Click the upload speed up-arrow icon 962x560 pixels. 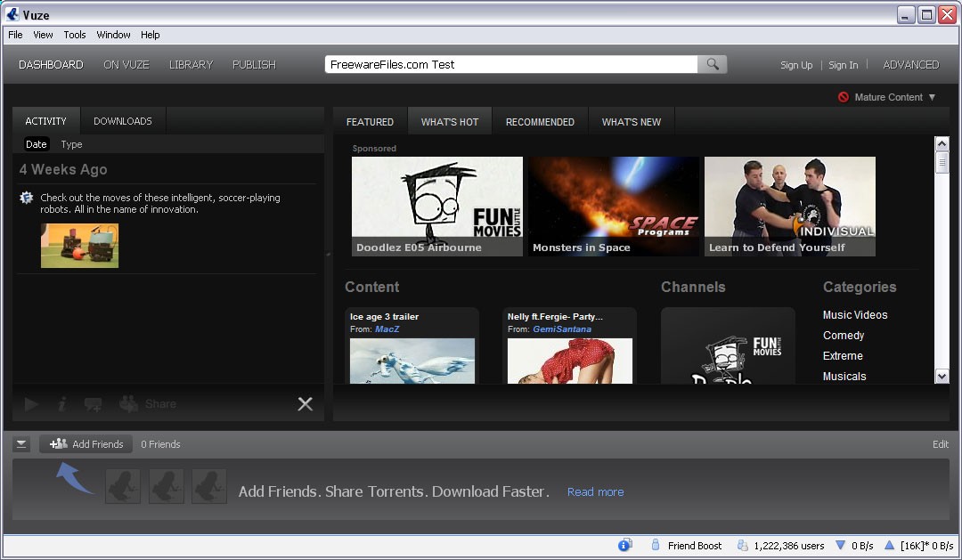(889, 545)
